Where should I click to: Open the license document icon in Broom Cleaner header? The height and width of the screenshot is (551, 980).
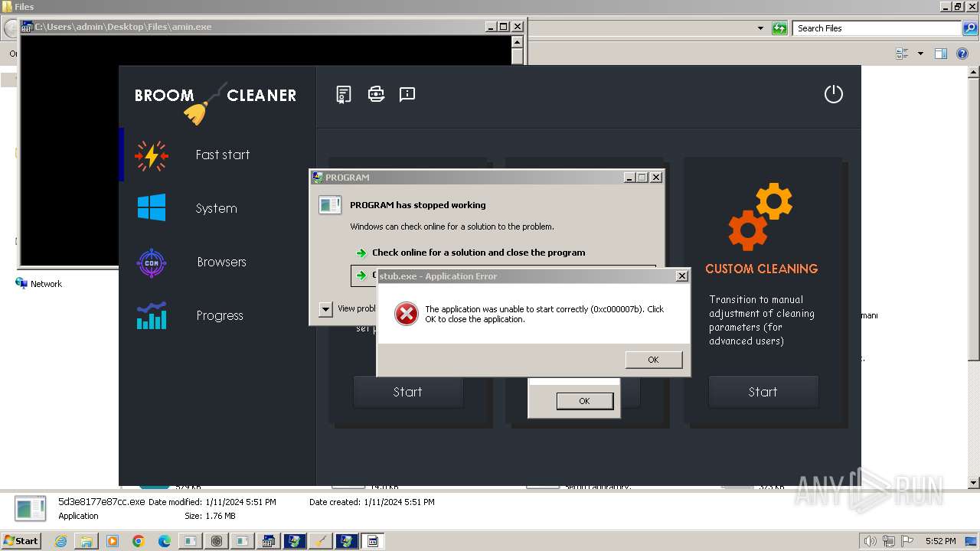[x=344, y=94]
